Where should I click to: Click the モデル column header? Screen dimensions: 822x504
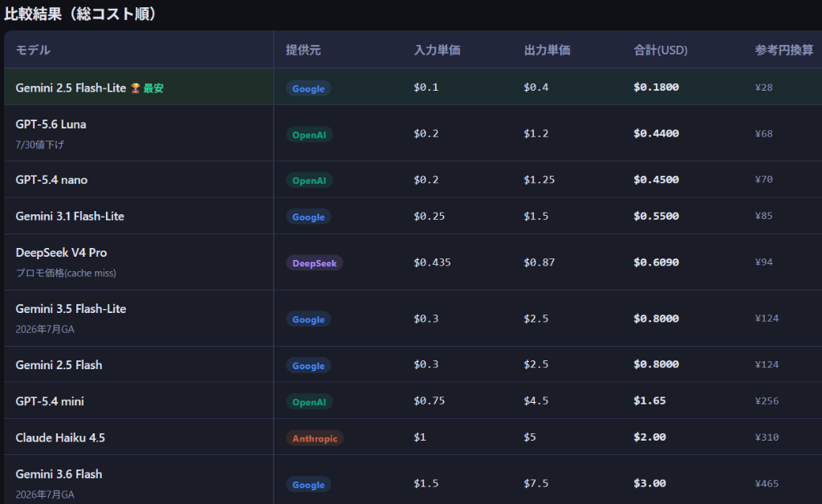[33, 50]
